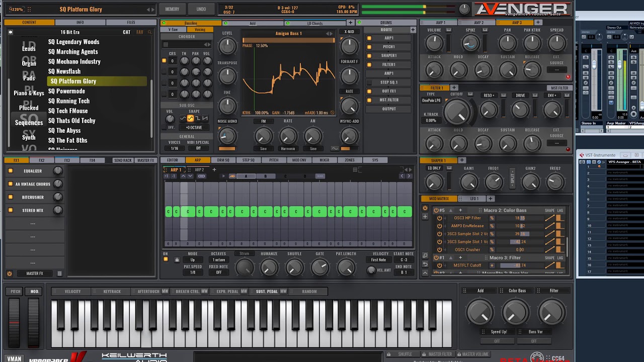Add a new mod matrix slot

pyautogui.click(x=425, y=217)
